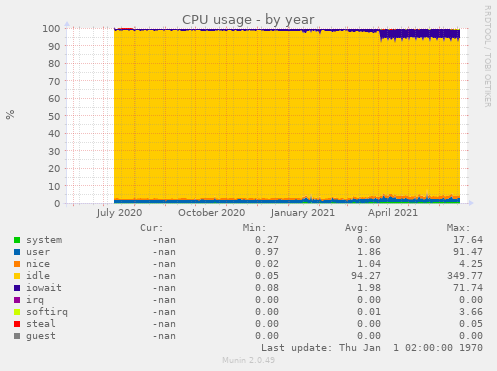Click nice average value 1.04
497x371 pixels.
click(x=369, y=264)
